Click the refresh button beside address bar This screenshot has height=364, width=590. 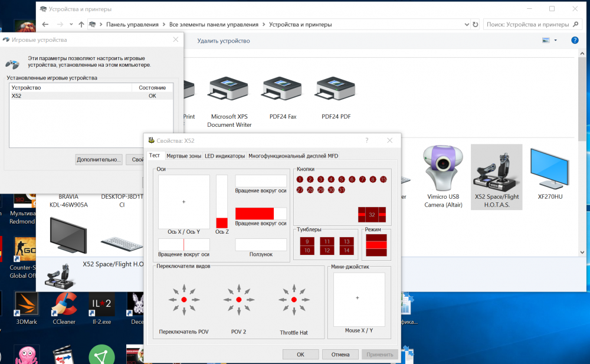pos(476,25)
